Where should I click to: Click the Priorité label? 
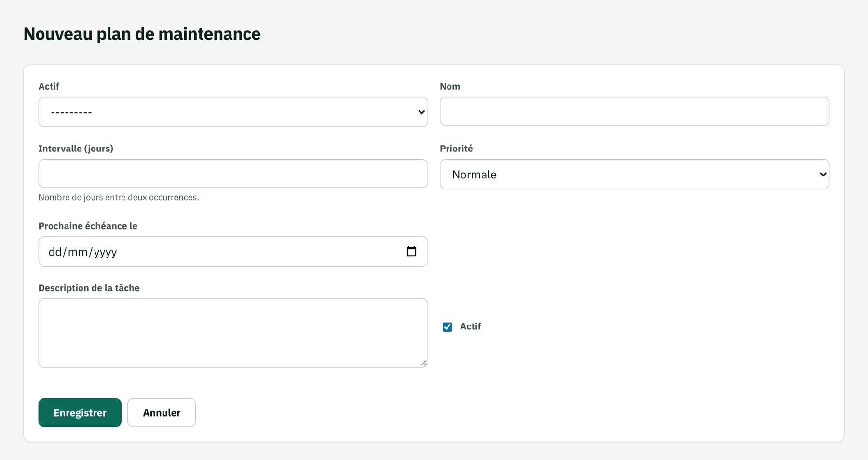pos(456,149)
